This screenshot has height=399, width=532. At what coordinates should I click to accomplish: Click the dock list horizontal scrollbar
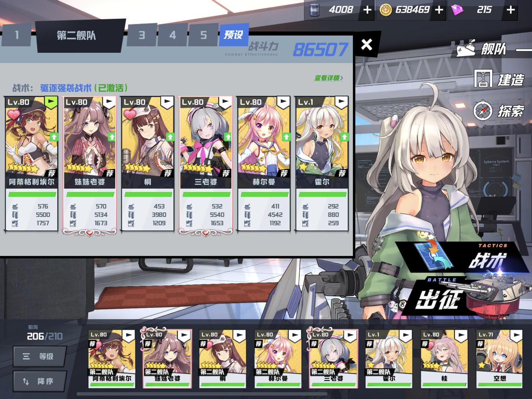202,393
